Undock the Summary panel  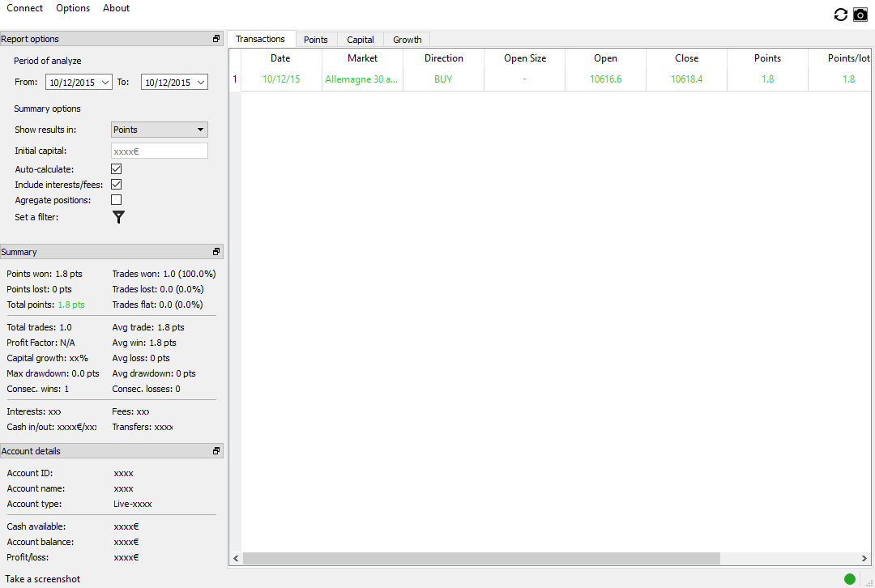pyautogui.click(x=216, y=252)
